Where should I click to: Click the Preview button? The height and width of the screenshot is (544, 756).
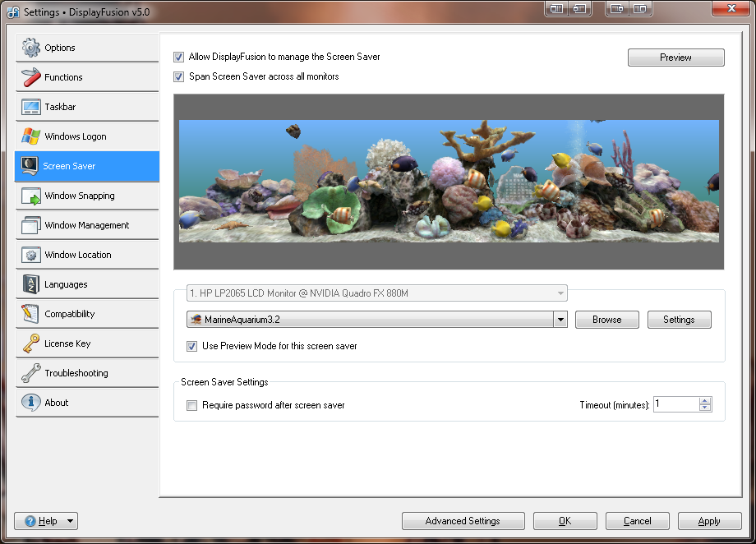(675, 58)
